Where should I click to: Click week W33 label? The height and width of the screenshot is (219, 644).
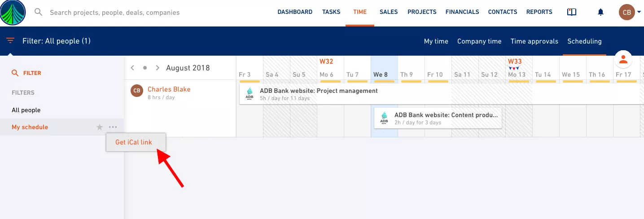click(515, 61)
